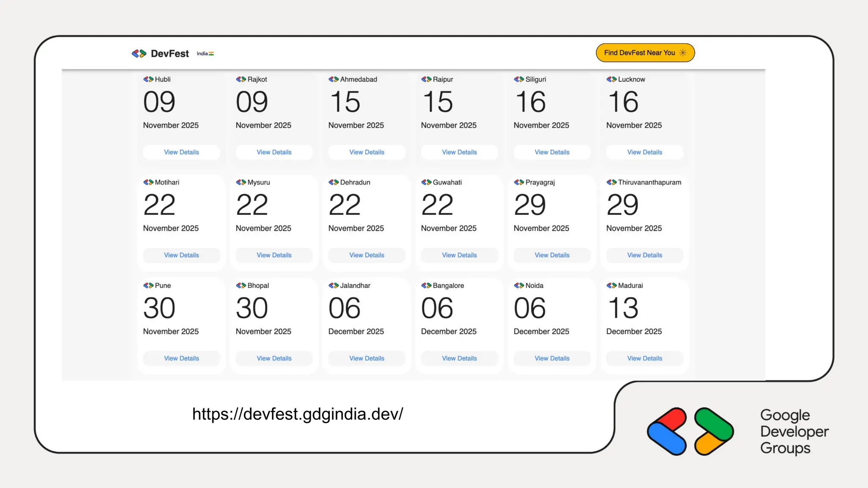Open View Details for Madurai

[x=645, y=358]
